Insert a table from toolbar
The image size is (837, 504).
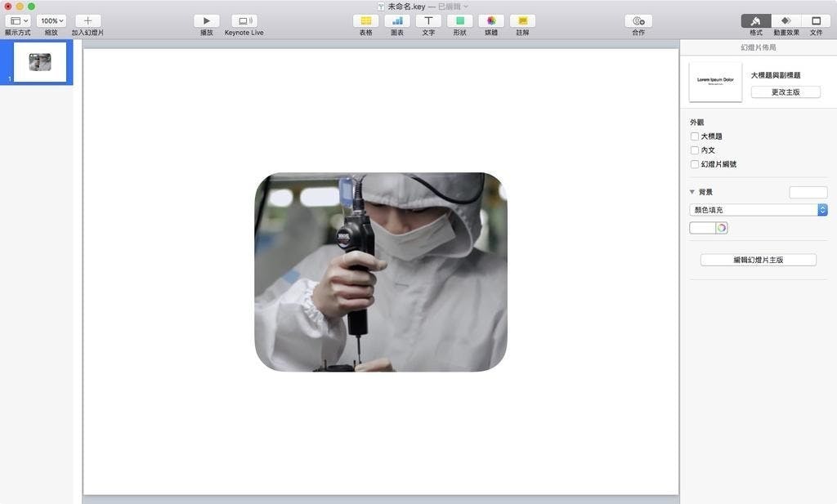(x=365, y=20)
